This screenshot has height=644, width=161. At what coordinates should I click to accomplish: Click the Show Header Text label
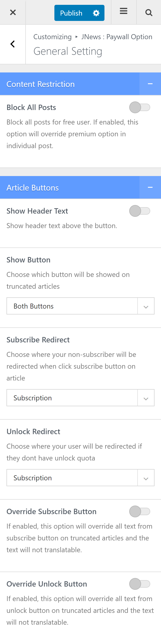pos(37,211)
